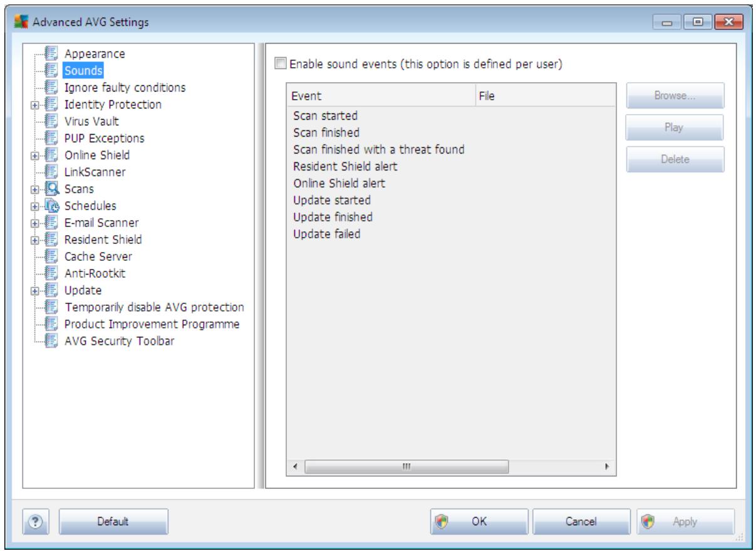Select the Update failed event
The width and height of the screenshot is (756, 551).
pyautogui.click(x=326, y=234)
